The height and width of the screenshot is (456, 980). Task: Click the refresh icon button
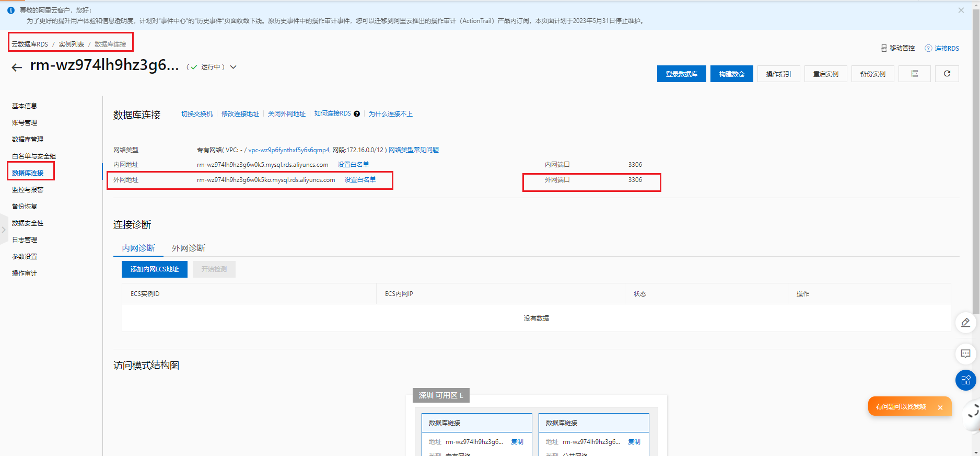947,74
